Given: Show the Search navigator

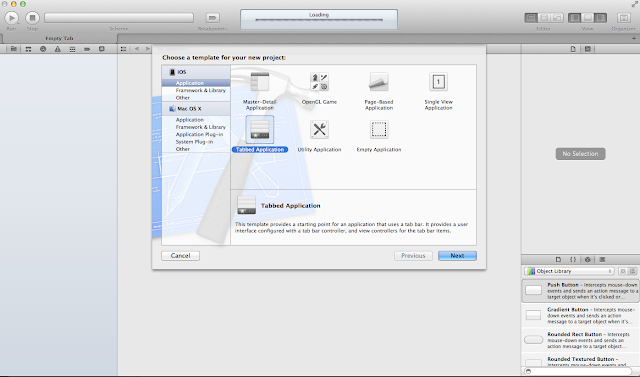Looking at the screenshot, I should (x=43, y=49).
